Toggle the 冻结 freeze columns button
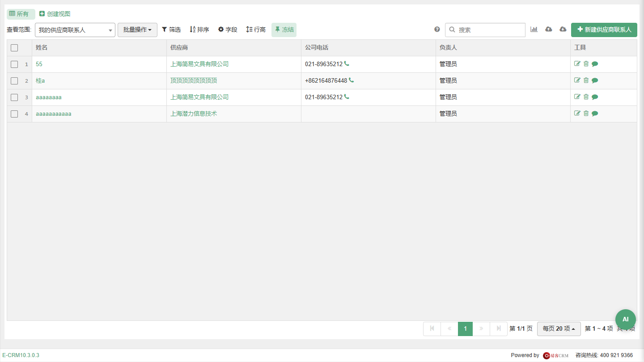This screenshot has width=644, height=362. (284, 30)
